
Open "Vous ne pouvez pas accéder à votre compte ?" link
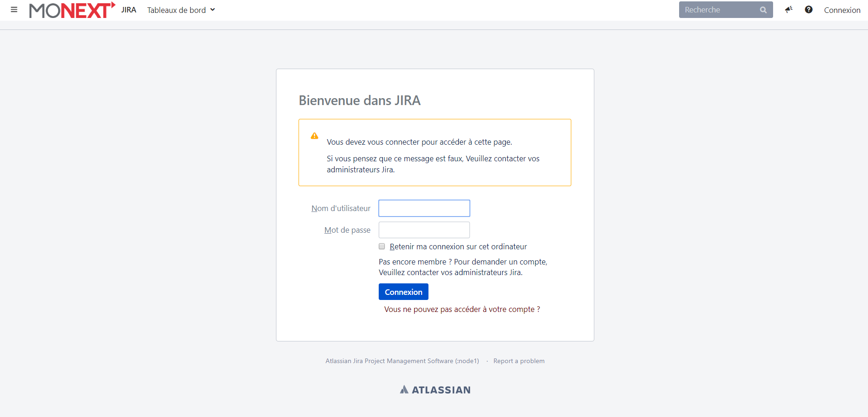tap(462, 310)
